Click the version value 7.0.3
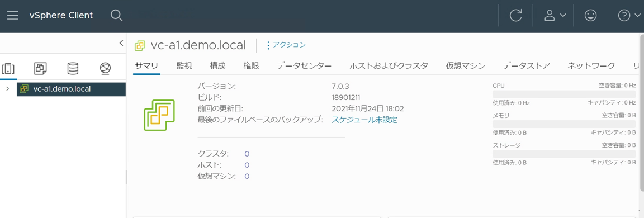 (x=340, y=87)
